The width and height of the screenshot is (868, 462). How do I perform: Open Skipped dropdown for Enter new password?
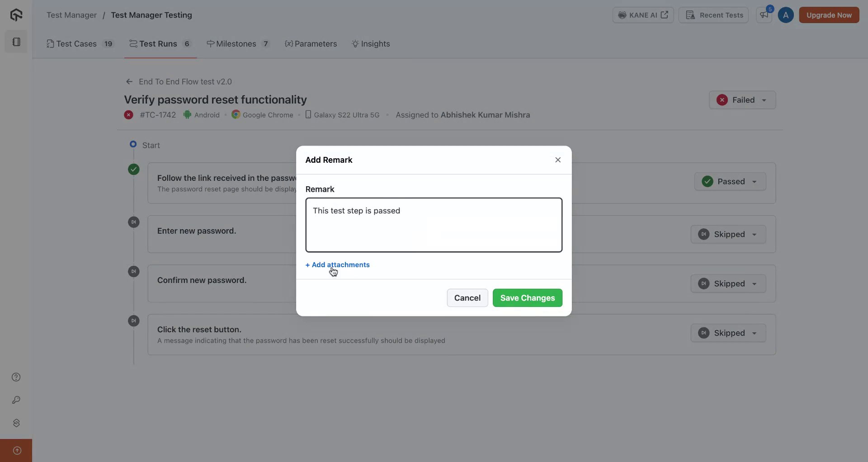728,235
